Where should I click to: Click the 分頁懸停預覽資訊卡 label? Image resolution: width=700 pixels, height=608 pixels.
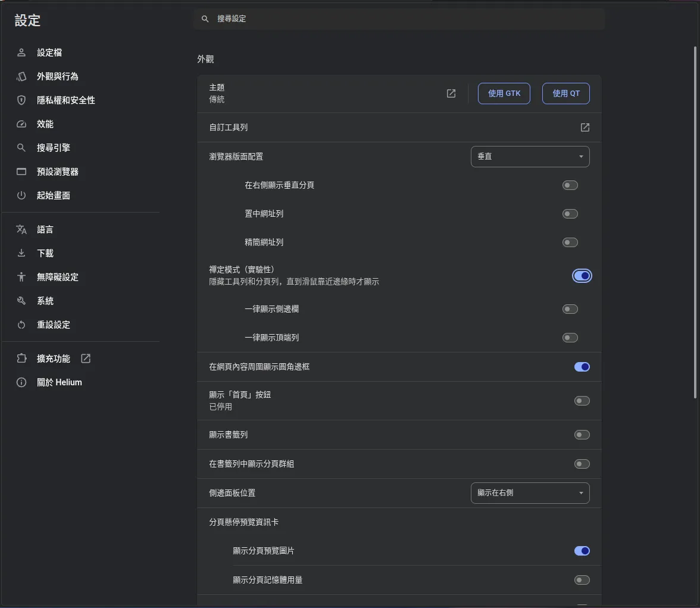tap(244, 522)
